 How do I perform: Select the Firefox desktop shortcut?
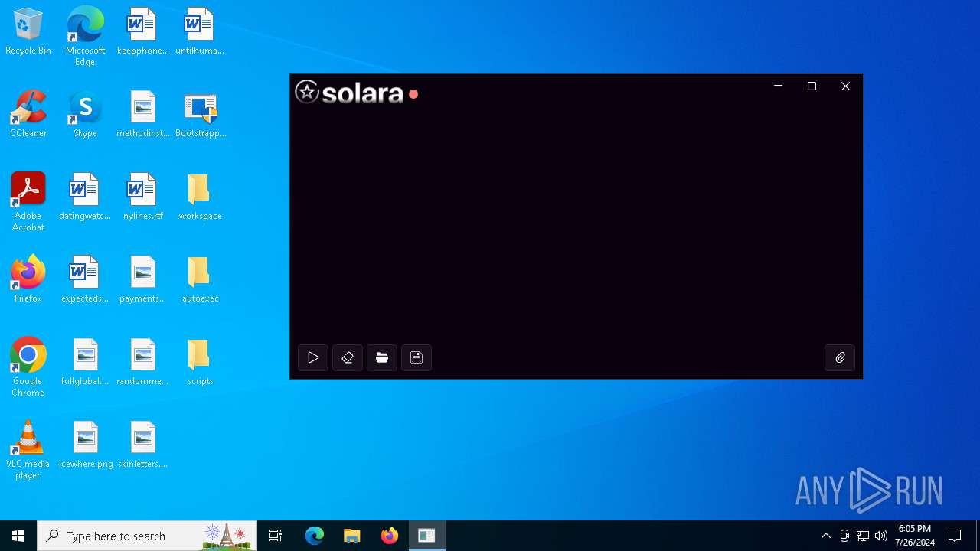coord(28,280)
